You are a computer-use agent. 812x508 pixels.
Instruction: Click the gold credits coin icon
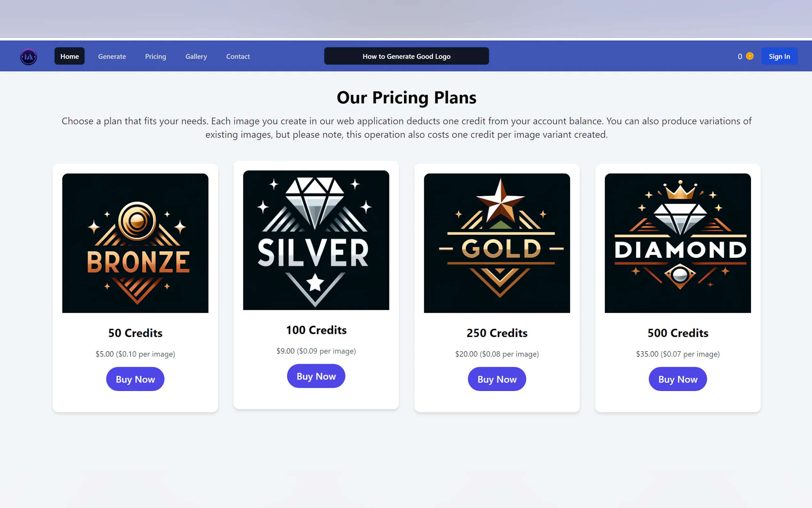coord(750,56)
